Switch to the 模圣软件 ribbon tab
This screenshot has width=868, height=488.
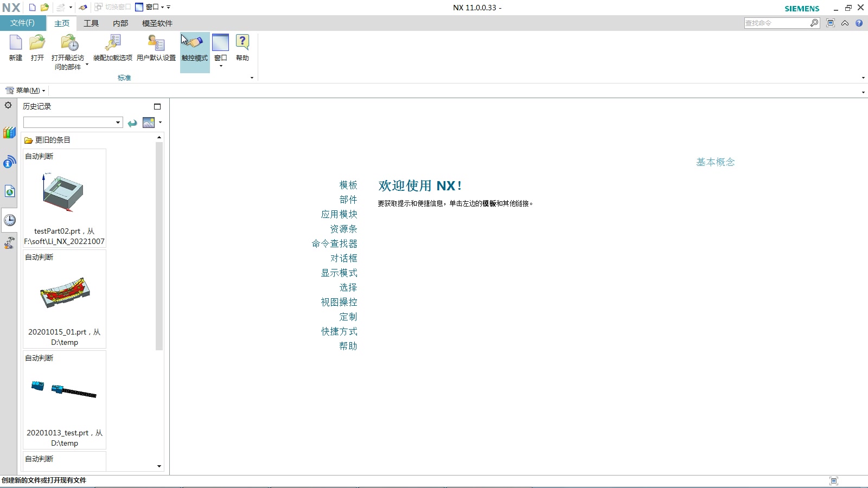(x=157, y=23)
